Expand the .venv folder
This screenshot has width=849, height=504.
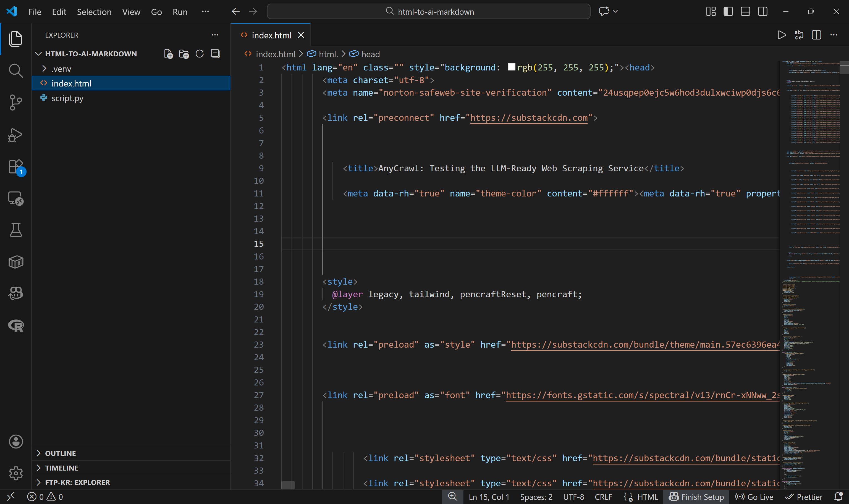tap(61, 69)
